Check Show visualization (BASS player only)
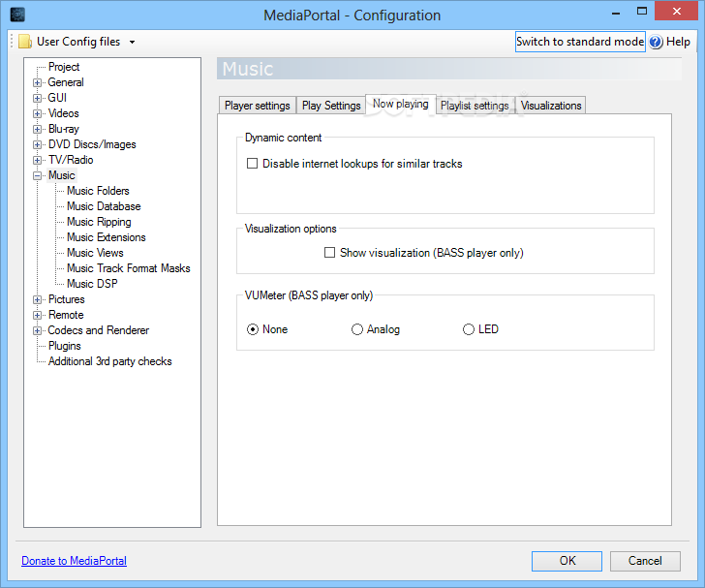The height and width of the screenshot is (588, 705). [329, 253]
